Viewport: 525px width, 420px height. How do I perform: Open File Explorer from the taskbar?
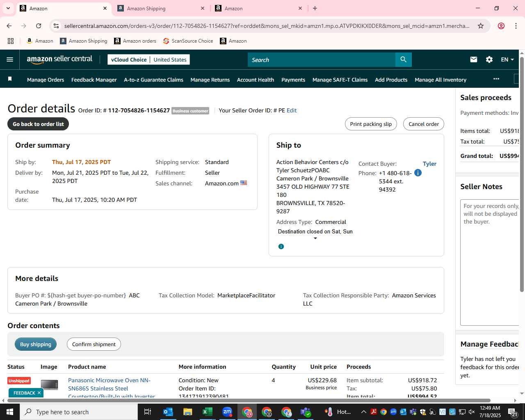coord(188,412)
